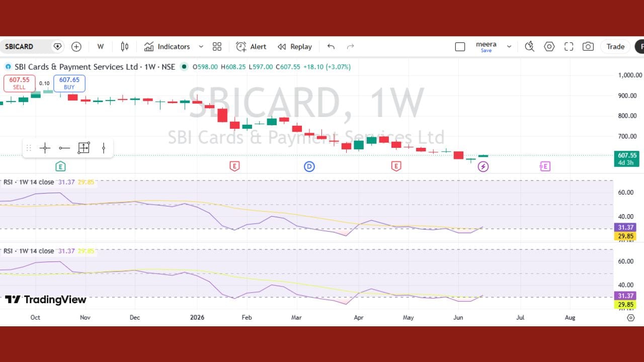Click the Oct label on the time axis
This screenshot has width=644, height=362.
click(x=35, y=318)
